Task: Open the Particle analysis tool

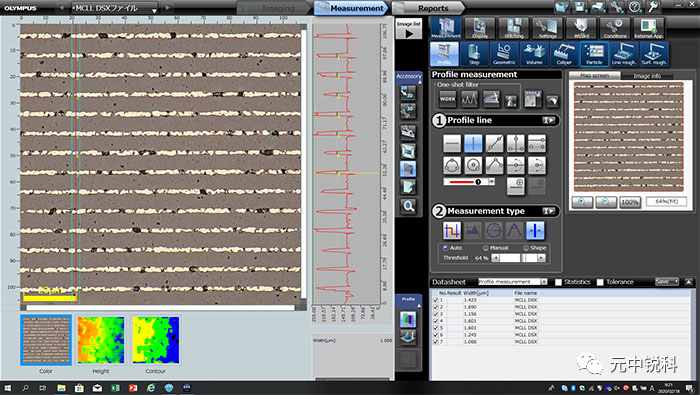Action: pos(594,54)
